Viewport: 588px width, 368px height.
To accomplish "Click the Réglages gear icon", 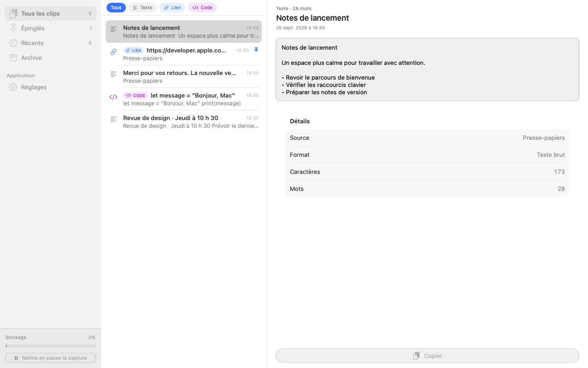I will pyautogui.click(x=13, y=87).
